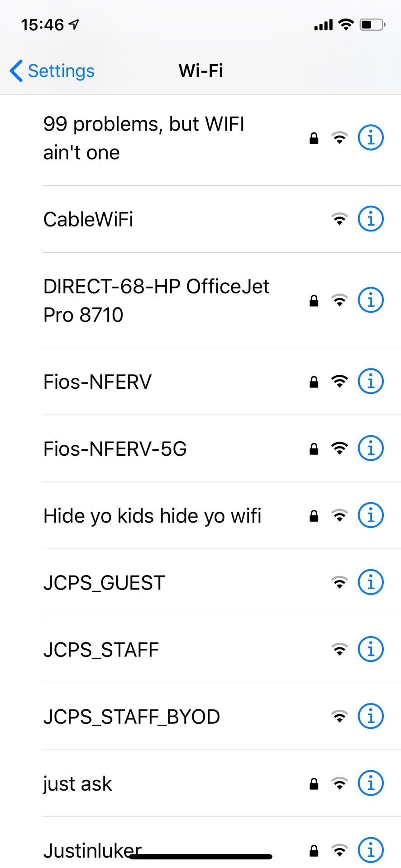This screenshot has width=401, height=868.
Task: Tap signal strength icon for JCPS_STAFF_BYOD
Action: click(339, 717)
